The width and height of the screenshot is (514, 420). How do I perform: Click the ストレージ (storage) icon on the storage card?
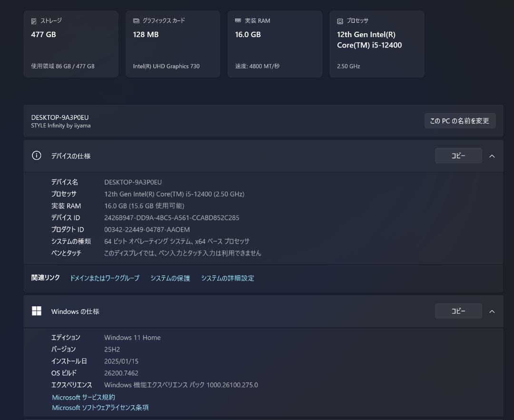[33, 20]
